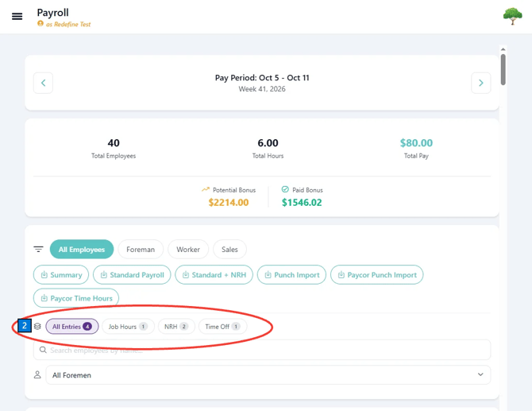Image resolution: width=532 pixels, height=411 pixels.
Task: Filter employees by Foreman
Action: [x=141, y=250]
